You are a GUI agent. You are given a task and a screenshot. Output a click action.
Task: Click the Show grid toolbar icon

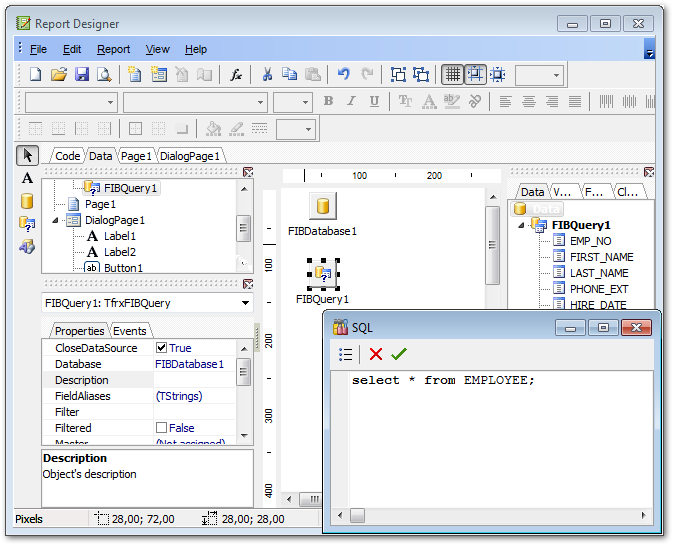[x=452, y=75]
